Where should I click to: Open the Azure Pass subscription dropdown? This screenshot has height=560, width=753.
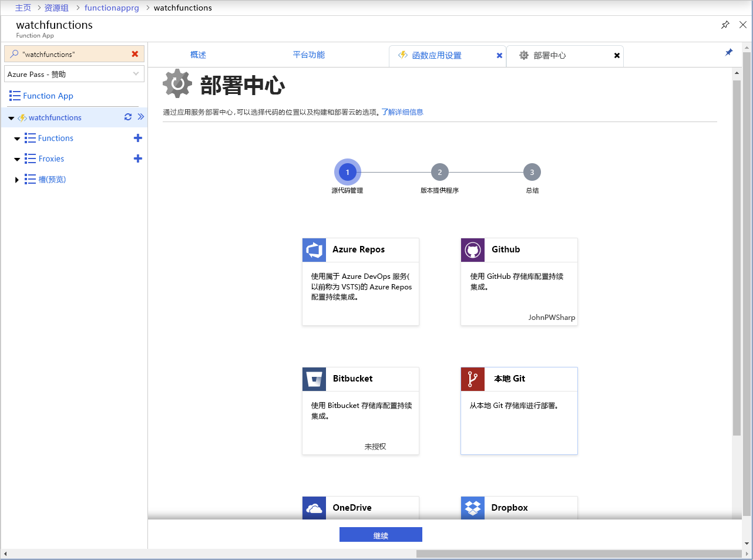pos(74,74)
